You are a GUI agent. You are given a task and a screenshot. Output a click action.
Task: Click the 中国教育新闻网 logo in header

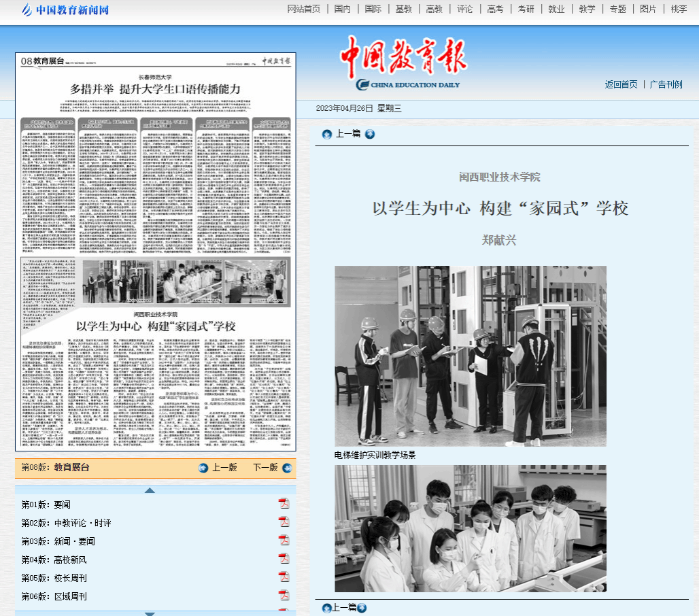[x=65, y=10]
